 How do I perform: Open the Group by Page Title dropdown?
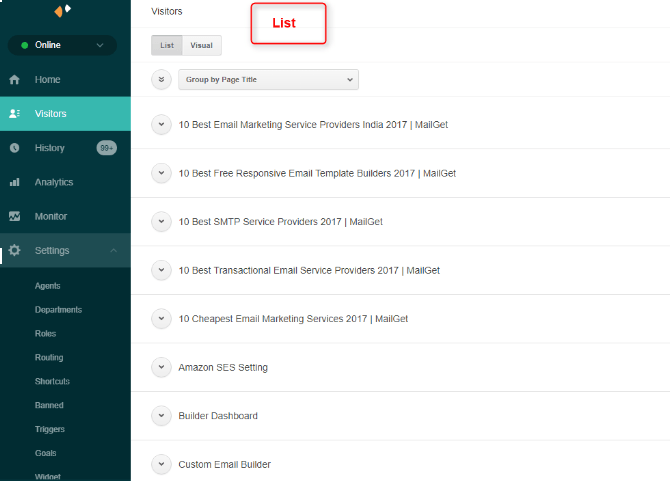click(x=268, y=79)
